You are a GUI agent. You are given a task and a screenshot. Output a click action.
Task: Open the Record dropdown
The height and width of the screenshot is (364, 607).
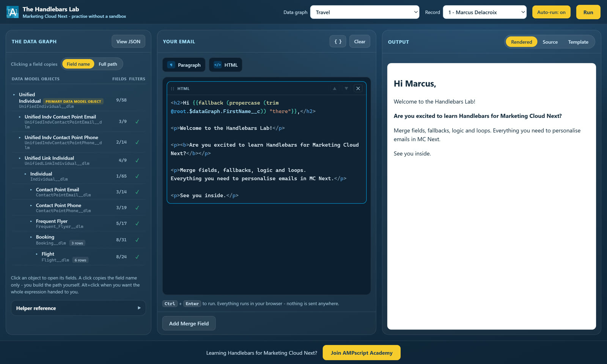tap(485, 12)
